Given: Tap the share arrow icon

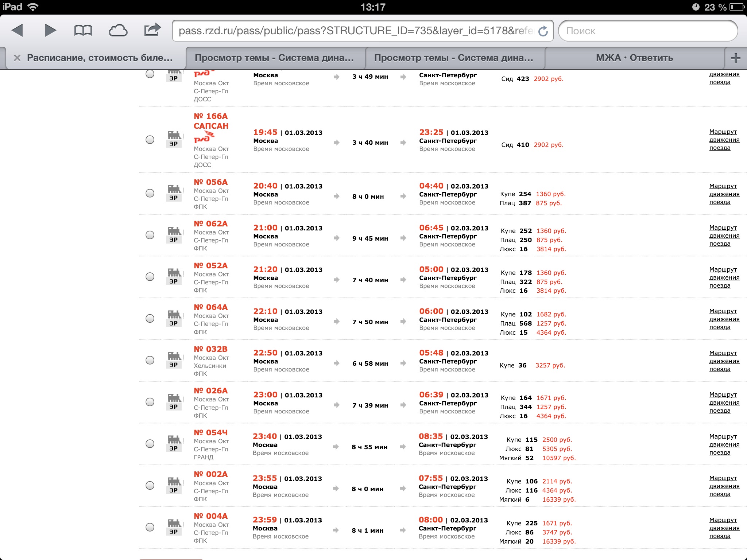Looking at the screenshot, I should (152, 30).
